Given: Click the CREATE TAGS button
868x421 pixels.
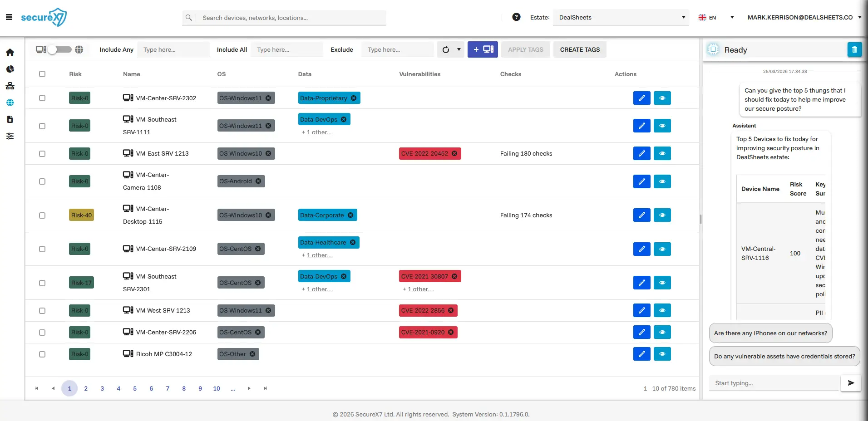Looking at the screenshot, I should click(x=579, y=49).
